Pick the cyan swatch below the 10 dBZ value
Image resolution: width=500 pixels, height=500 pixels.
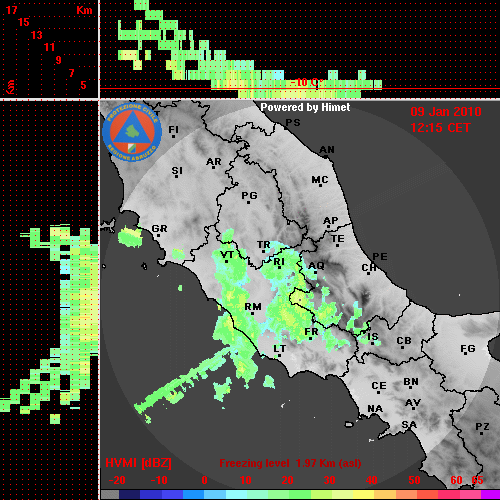(x=237, y=495)
